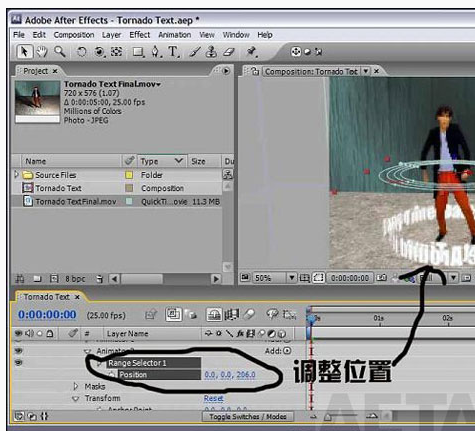The height and width of the screenshot is (431, 475).
Task: Open the Composition menu
Action: (74, 35)
